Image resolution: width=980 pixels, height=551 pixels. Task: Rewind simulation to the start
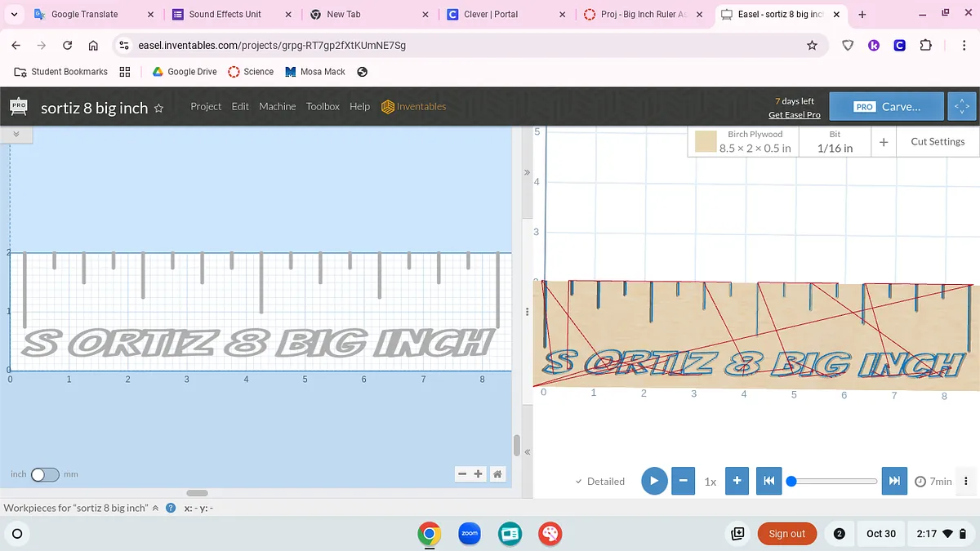click(x=768, y=481)
